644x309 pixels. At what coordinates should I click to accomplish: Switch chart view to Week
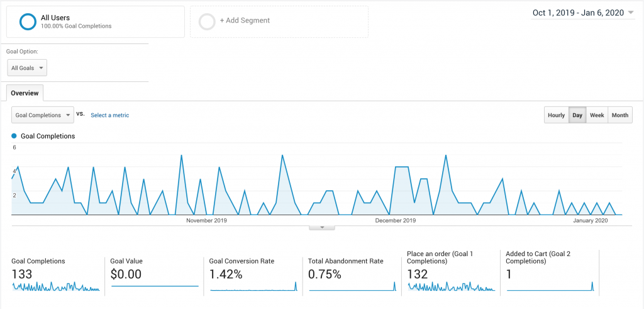tap(597, 115)
